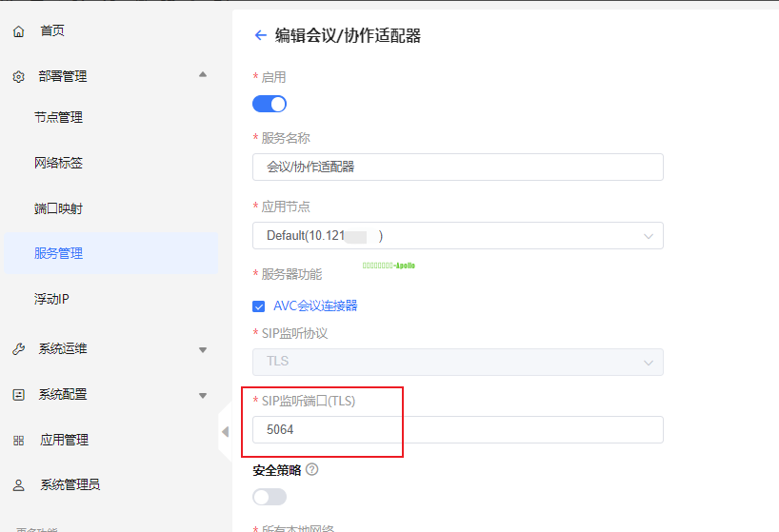Screen dimensions: 779x532
Task: Click the 部署管理 gear icon
Action: 19,77
